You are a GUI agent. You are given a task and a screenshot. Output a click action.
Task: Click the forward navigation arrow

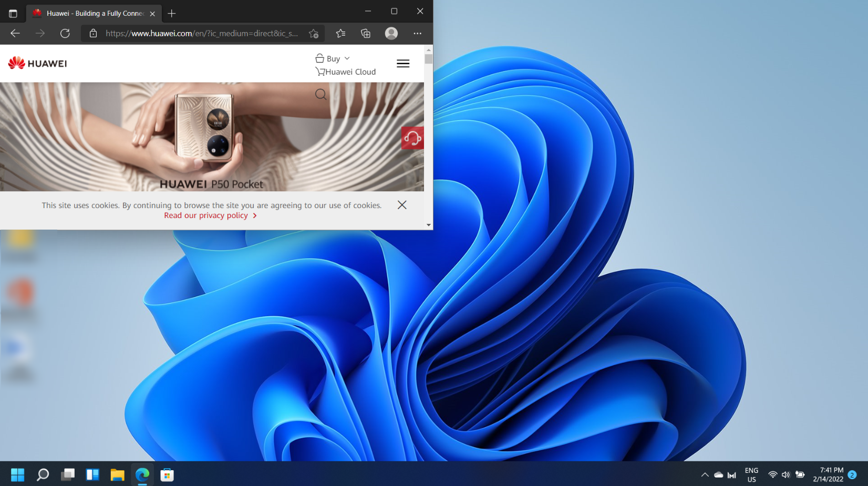pyautogui.click(x=40, y=33)
